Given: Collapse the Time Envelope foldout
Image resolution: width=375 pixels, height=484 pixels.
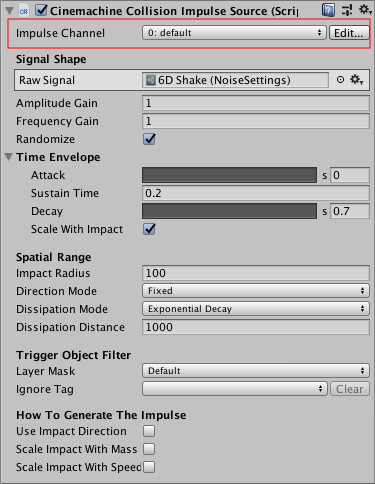Looking at the screenshot, I should [x=9, y=157].
